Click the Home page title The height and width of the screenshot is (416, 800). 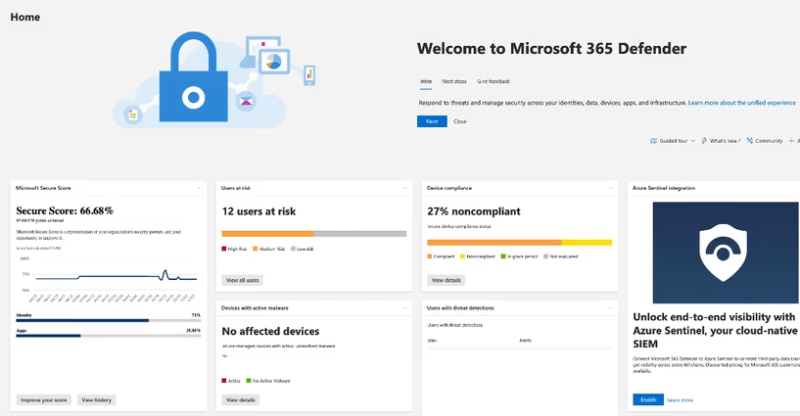(25, 17)
